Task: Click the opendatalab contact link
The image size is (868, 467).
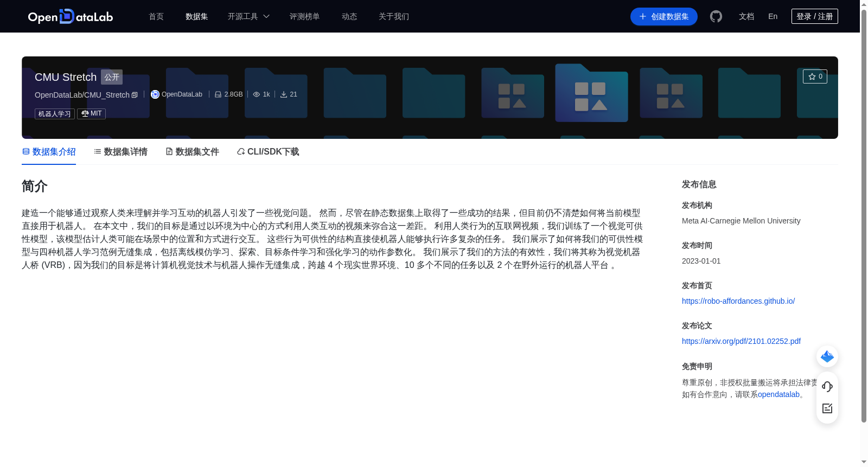Action: click(778, 394)
